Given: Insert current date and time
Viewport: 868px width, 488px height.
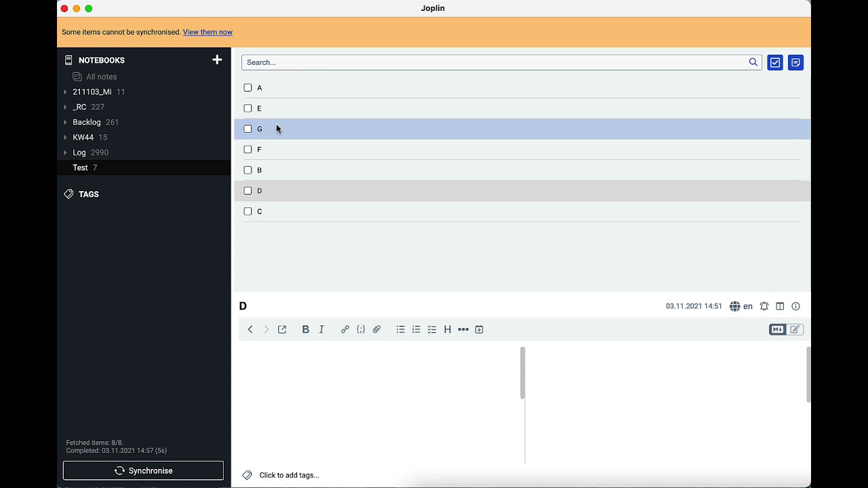Looking at the screenshot, I should (x=479, y=329).
